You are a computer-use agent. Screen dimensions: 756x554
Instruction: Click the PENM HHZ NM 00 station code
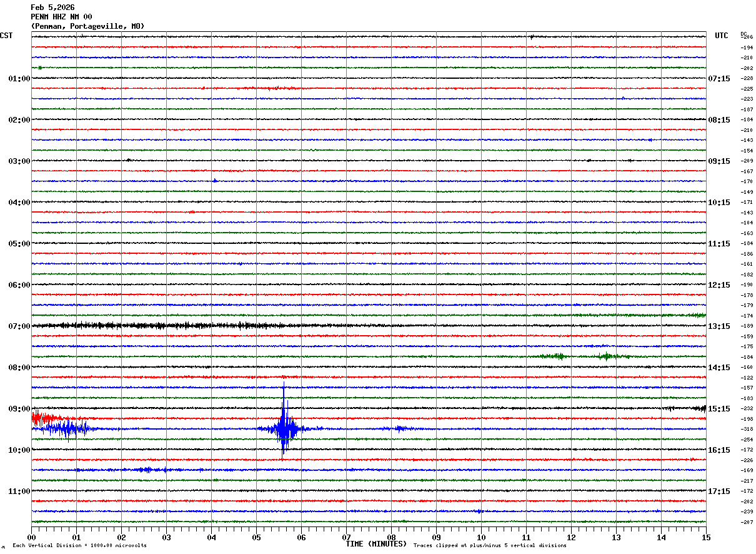click(61, 17)
